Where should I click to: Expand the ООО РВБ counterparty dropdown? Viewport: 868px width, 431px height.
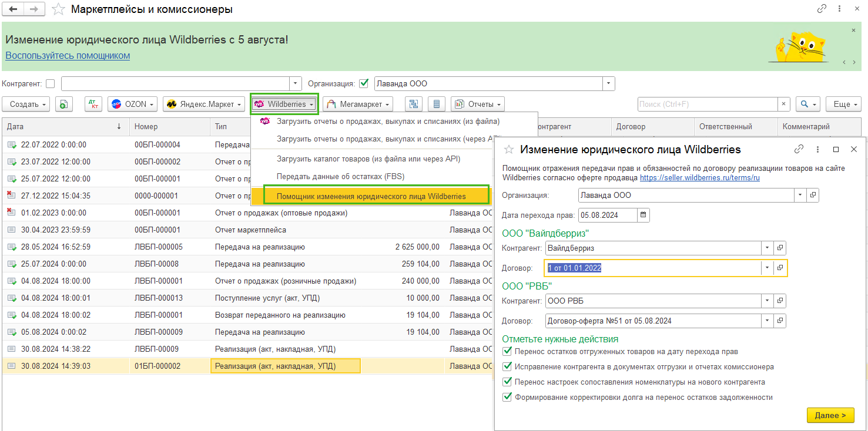768,301
